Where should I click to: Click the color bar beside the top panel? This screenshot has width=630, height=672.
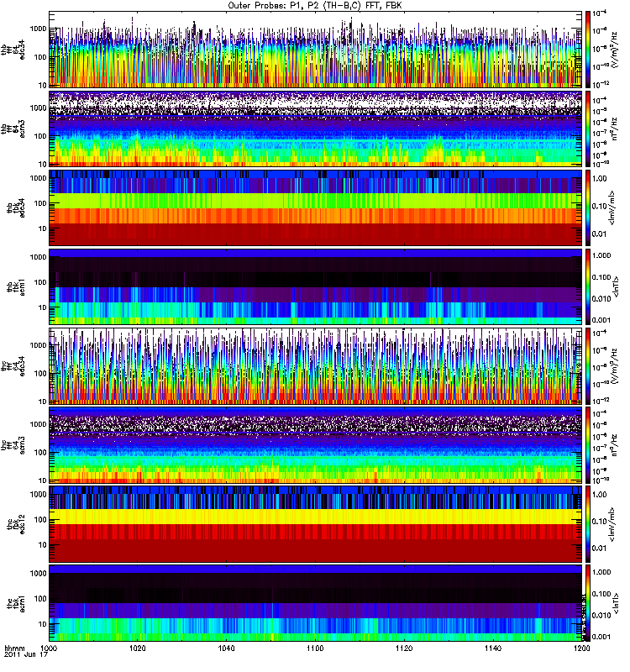pos(588,49)
